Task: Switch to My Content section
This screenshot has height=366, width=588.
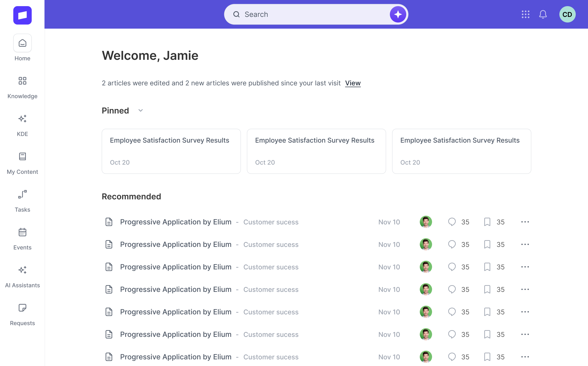Action: (x=22, y=163)
